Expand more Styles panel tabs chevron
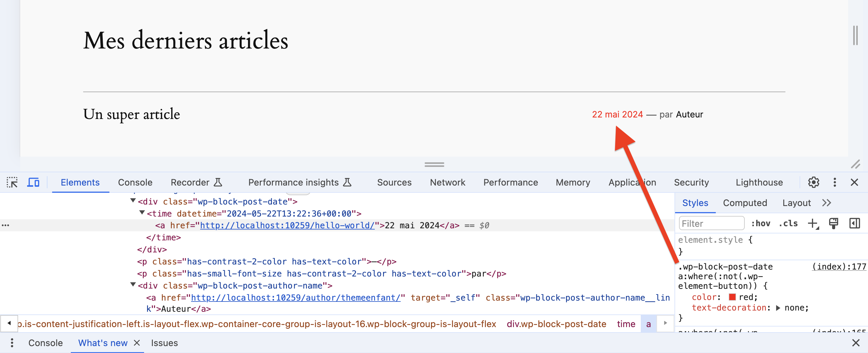The image size is (868, 353). click(x=826, y=202)
